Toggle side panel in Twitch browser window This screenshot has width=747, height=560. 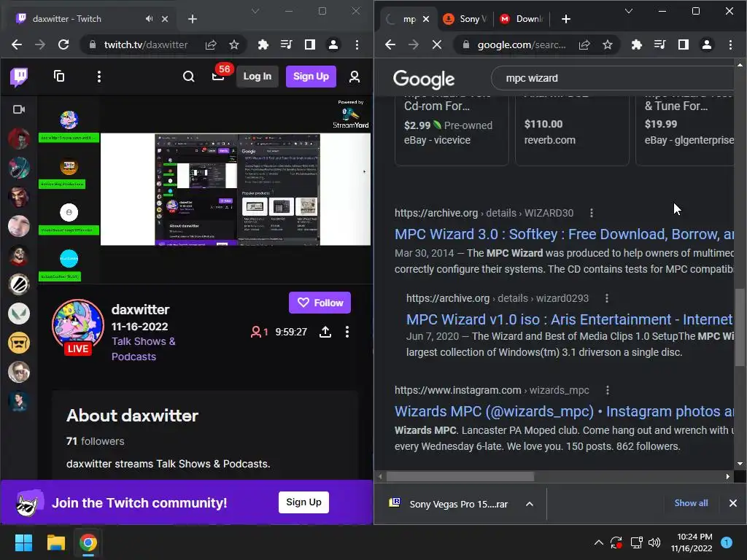tap(309, 44)
